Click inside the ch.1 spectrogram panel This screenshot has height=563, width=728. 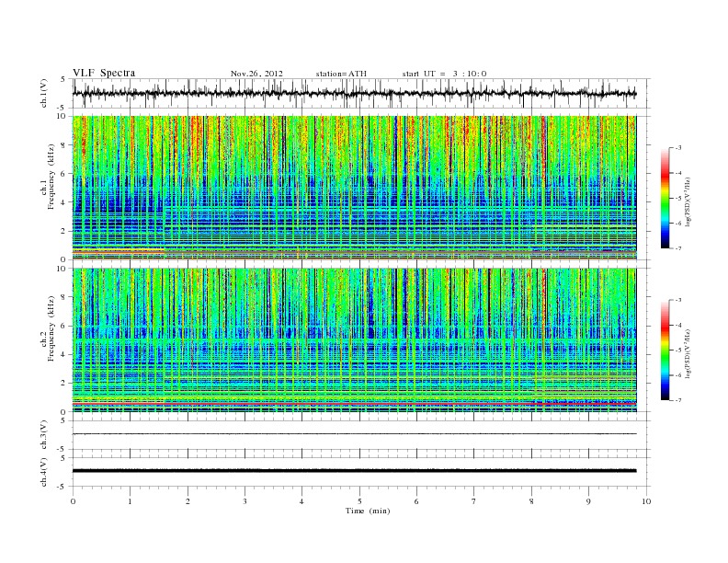pos(354,188)
